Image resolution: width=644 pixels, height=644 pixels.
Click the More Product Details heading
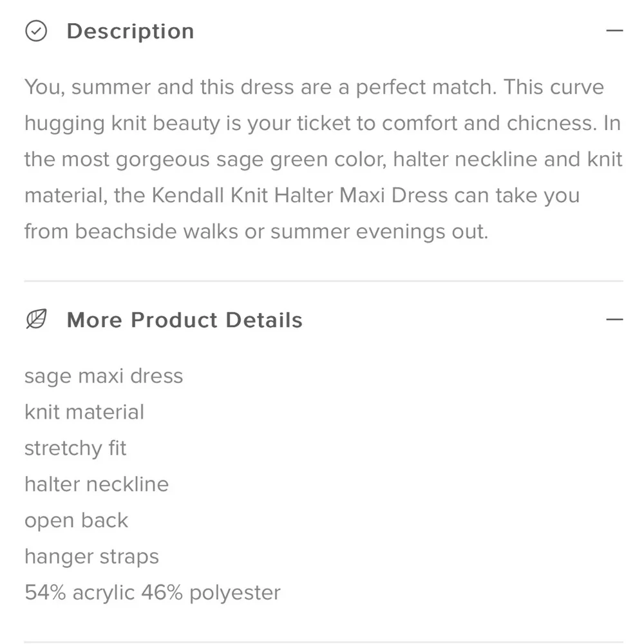point(184,320)
